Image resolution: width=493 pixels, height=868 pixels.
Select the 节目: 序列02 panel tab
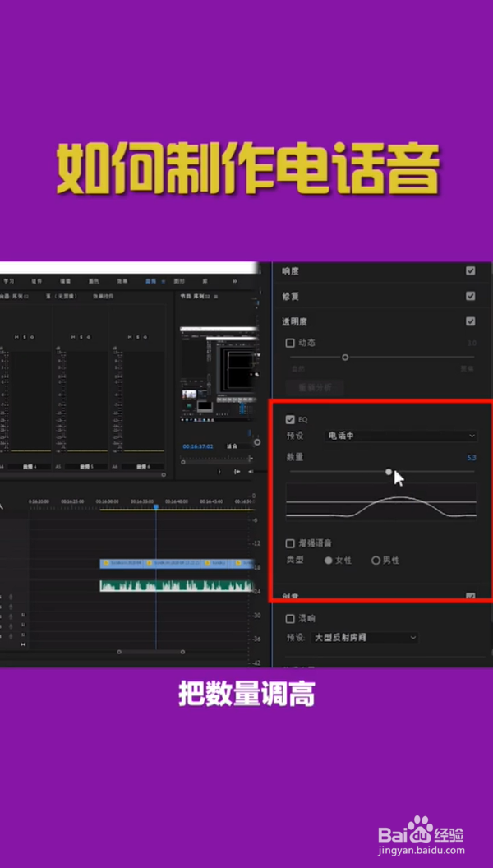tap(196, 297)
